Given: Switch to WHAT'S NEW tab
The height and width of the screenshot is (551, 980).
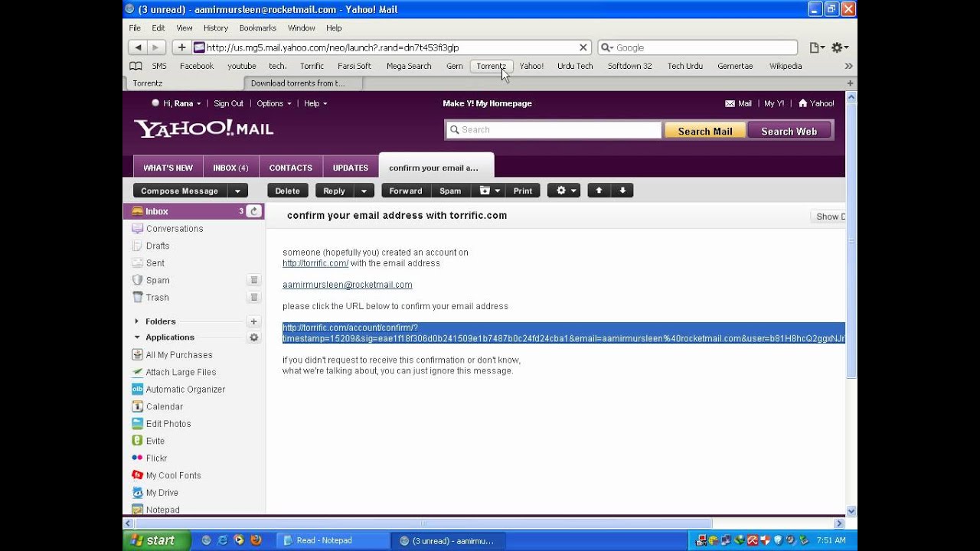Looking at the screenshot, I should (x=168, y=168).
